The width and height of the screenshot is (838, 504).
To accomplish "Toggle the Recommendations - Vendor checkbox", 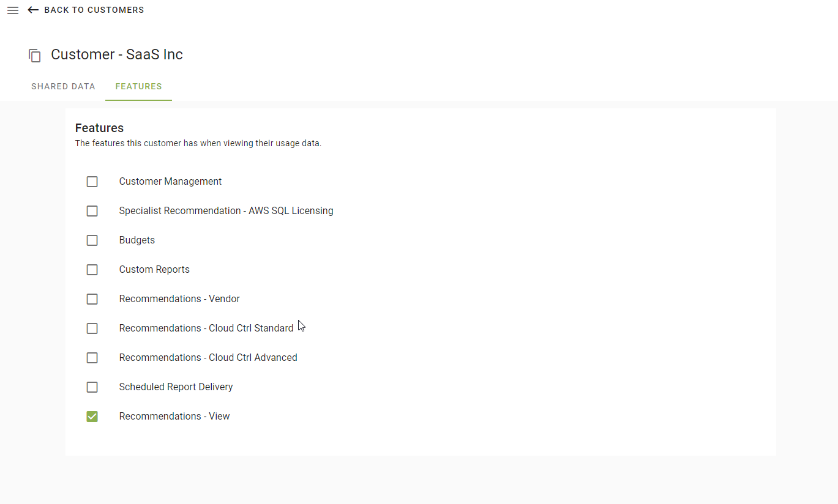I will pyautogui.click(x=92, y=299).
